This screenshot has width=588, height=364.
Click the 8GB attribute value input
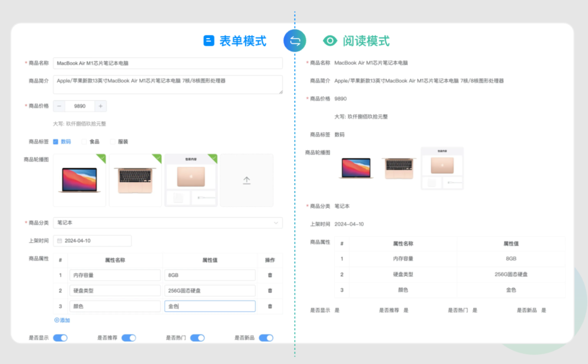(210, 275)
